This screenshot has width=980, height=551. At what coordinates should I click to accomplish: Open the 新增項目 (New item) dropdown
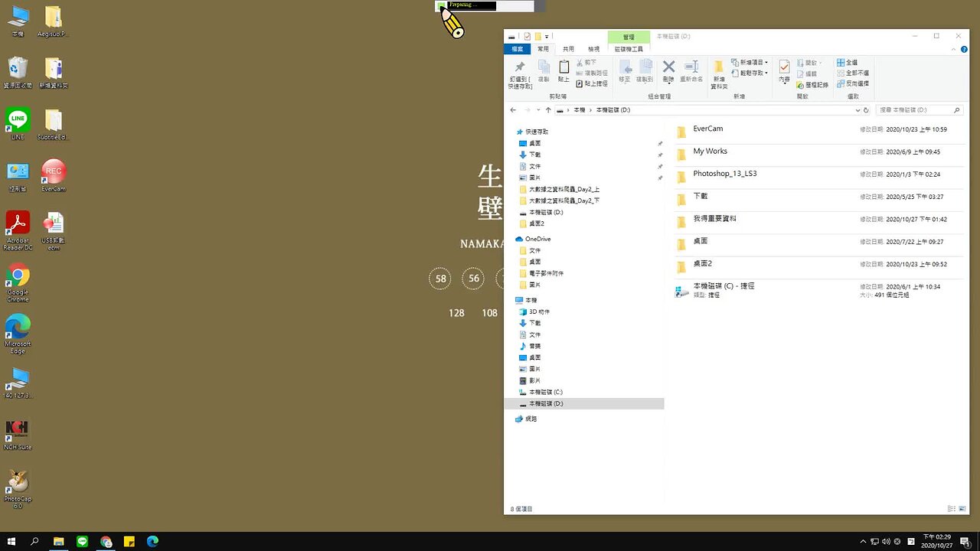tap(750, 63)
